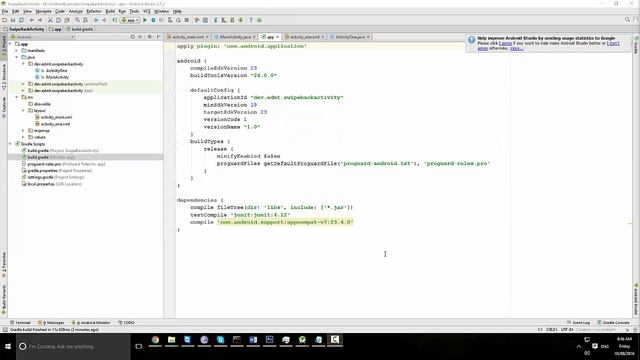640x360 pixels.
Task: Open Find with the magnifier toolbar icon
Action: [x=77, y=20]
